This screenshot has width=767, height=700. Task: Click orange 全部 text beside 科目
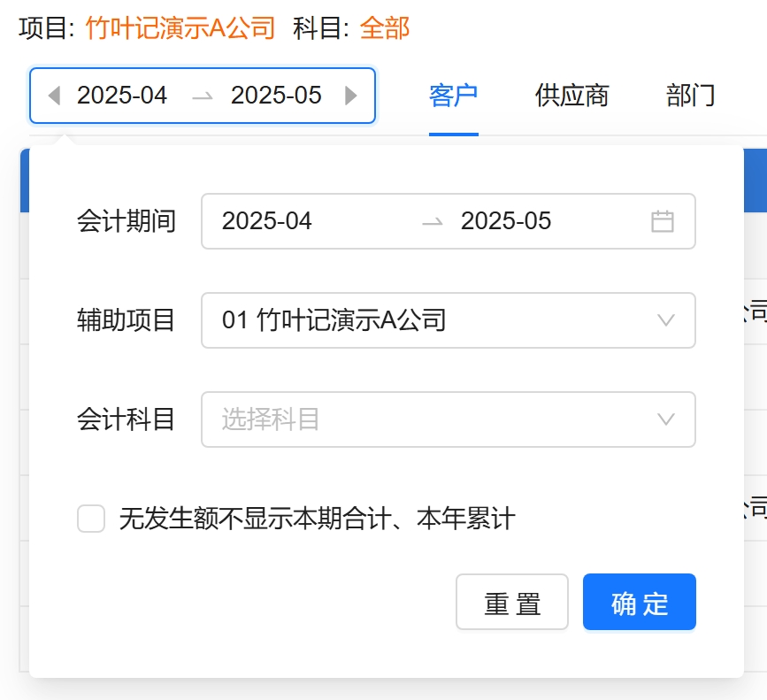pyautogui.click(x=385, y=28)
